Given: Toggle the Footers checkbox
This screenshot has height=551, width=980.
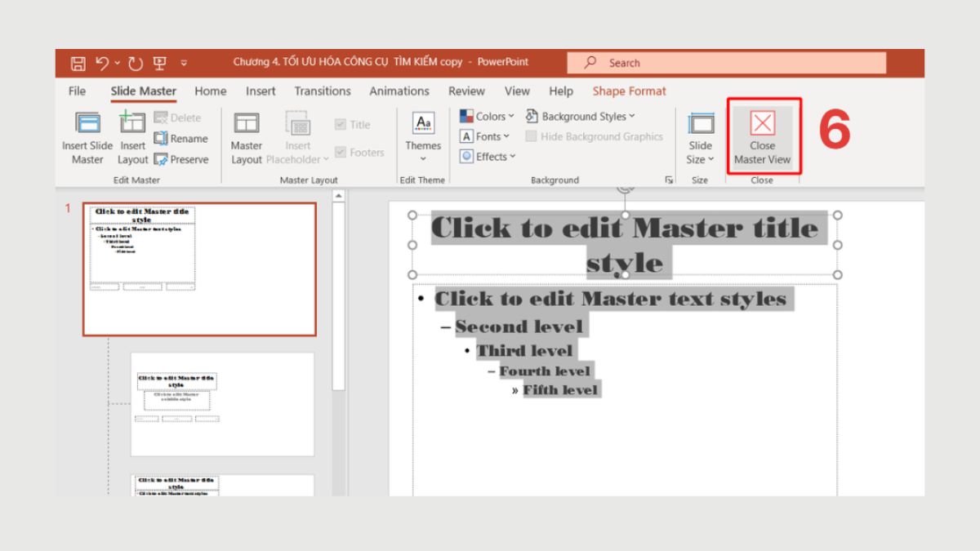Looking at the screenshot, I should pos(341,153).
